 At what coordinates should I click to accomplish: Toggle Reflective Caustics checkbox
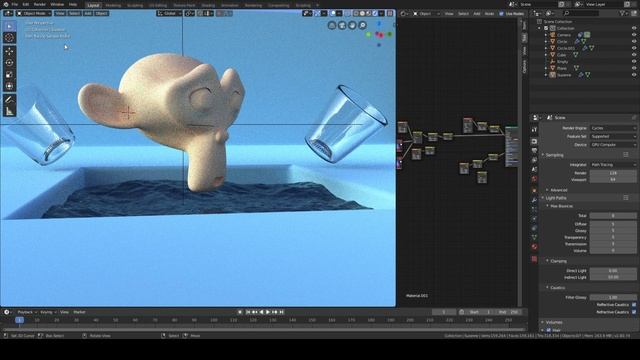coord(634,305)
